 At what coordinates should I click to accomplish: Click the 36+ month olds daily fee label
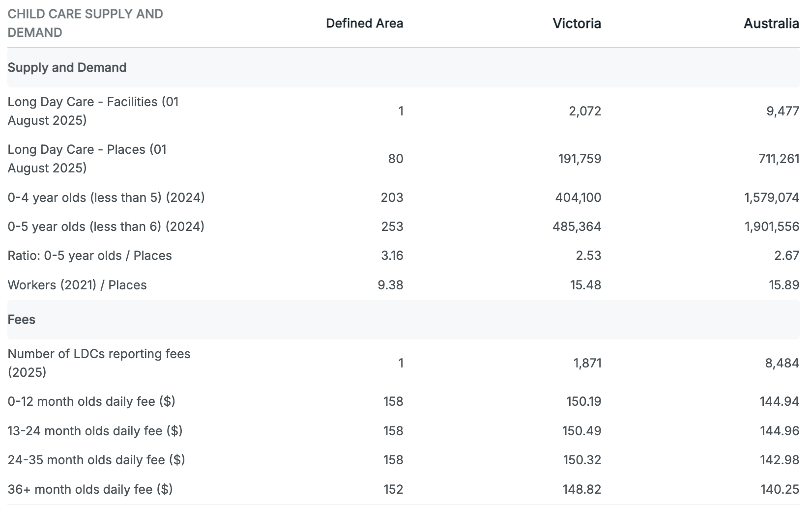click(90, 489)
